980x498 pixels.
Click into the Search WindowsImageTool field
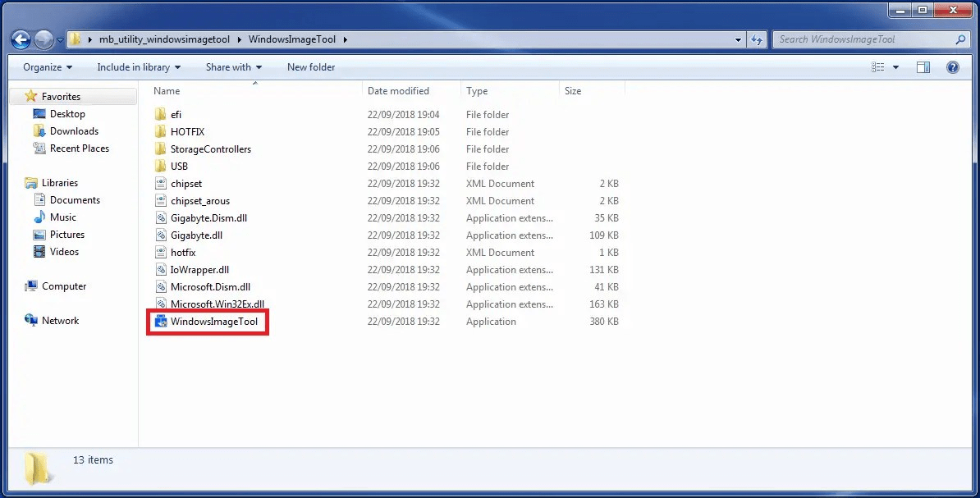pos(862,39)
